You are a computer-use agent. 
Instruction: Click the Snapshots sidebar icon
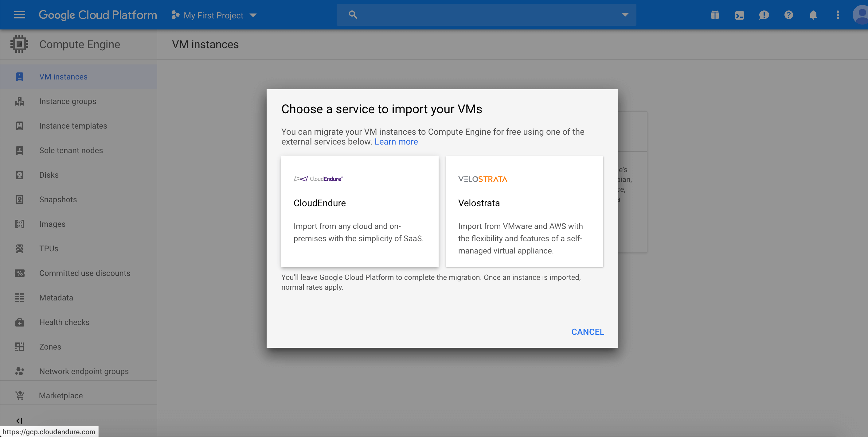[x=20, y=200]
